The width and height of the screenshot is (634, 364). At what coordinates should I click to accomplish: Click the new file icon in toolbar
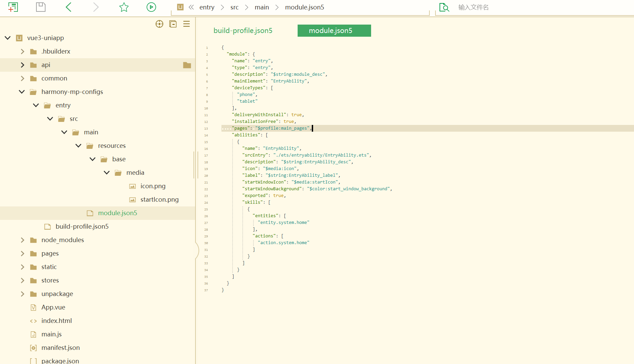(x=13, y=7)
